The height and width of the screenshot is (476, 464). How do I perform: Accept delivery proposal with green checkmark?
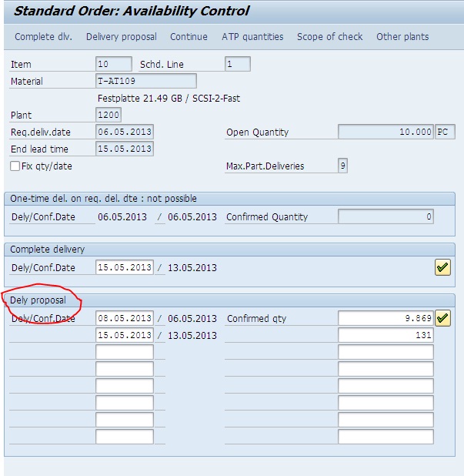coord(442,318)
